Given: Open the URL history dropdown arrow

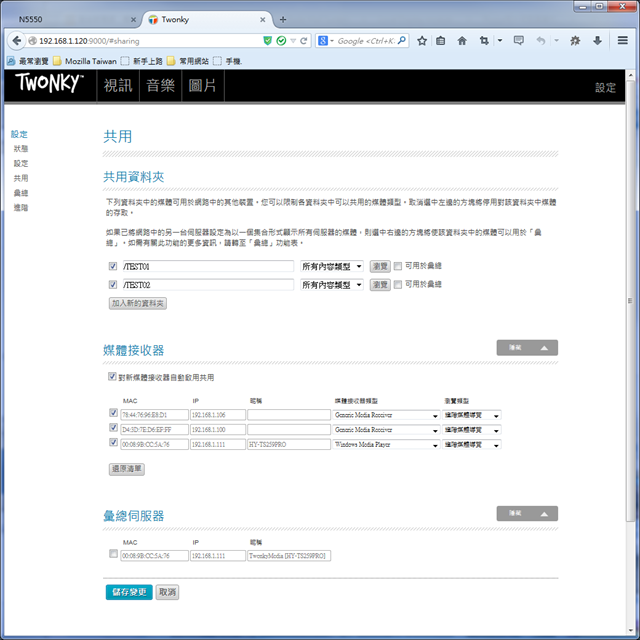Looking at the screenshot, I should coord(293,41).
